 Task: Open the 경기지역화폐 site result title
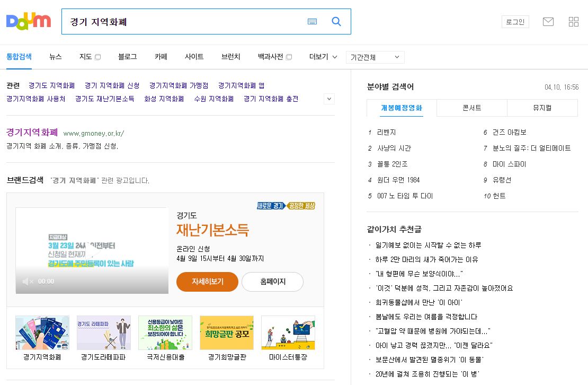pyautogui.click(x=32, y=132)
